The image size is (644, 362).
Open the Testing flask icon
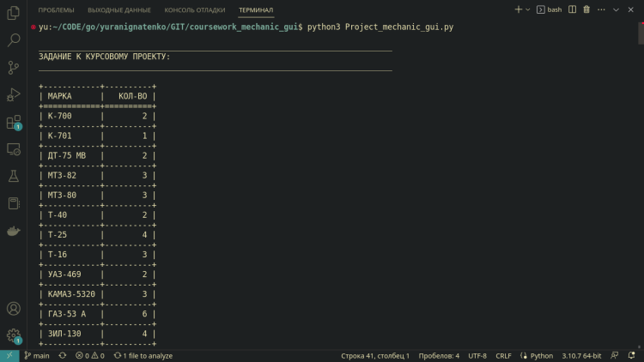point(13,176)
